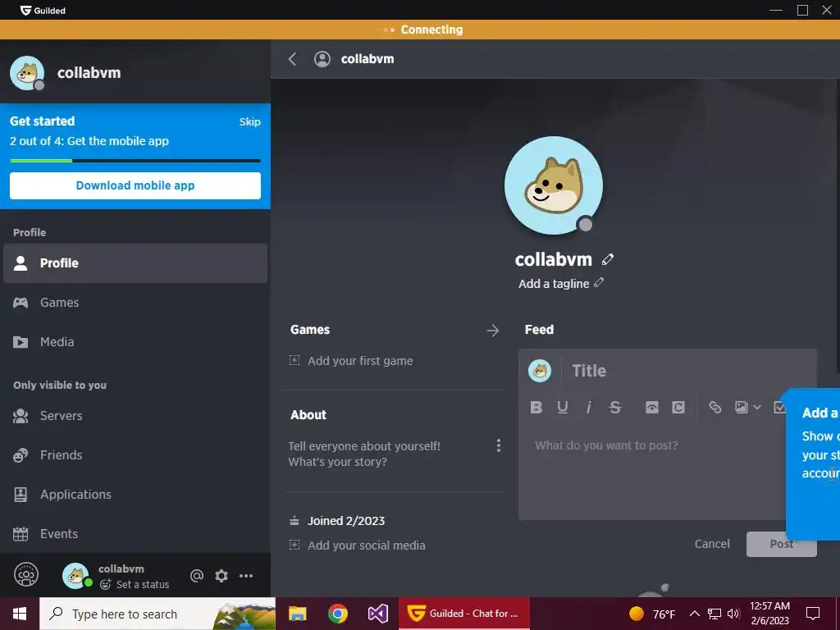Click Add your social media
Screen dimensions: 840x630
pyautogui.click(x=367, y=546)
